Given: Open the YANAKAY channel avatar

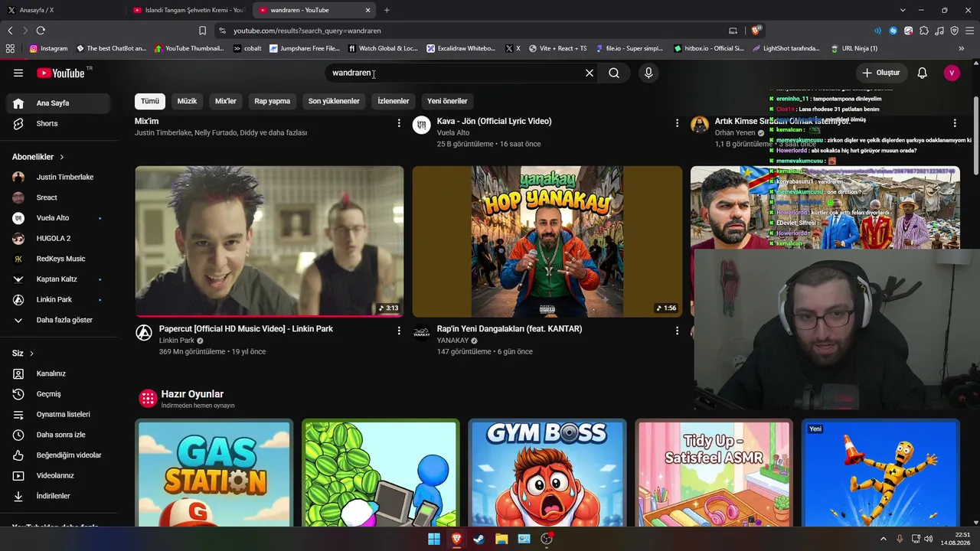Looking at the screenshot, I should click(421, 332).
